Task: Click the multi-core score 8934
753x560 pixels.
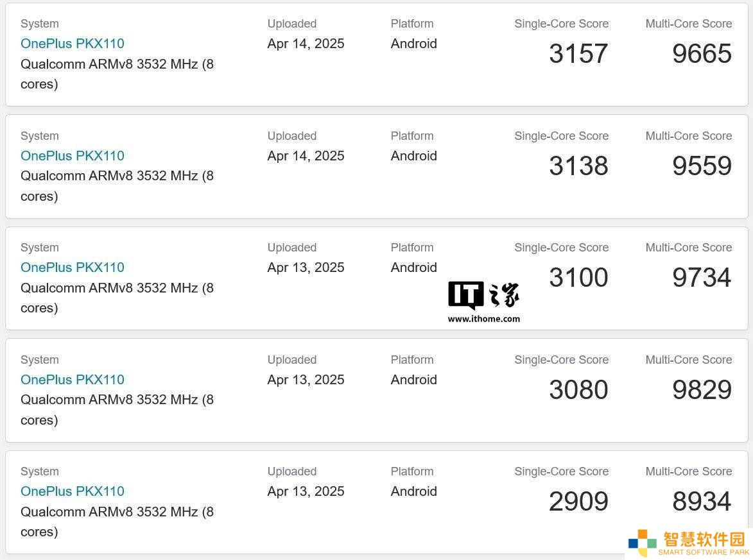Action: (702, 502)
